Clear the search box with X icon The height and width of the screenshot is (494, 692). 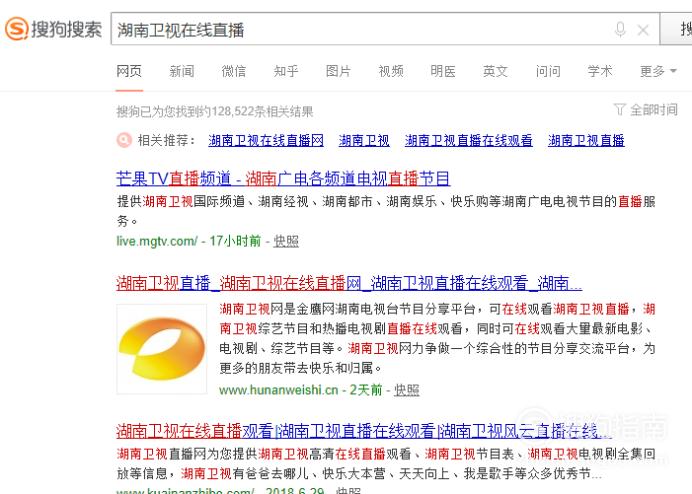643,30
